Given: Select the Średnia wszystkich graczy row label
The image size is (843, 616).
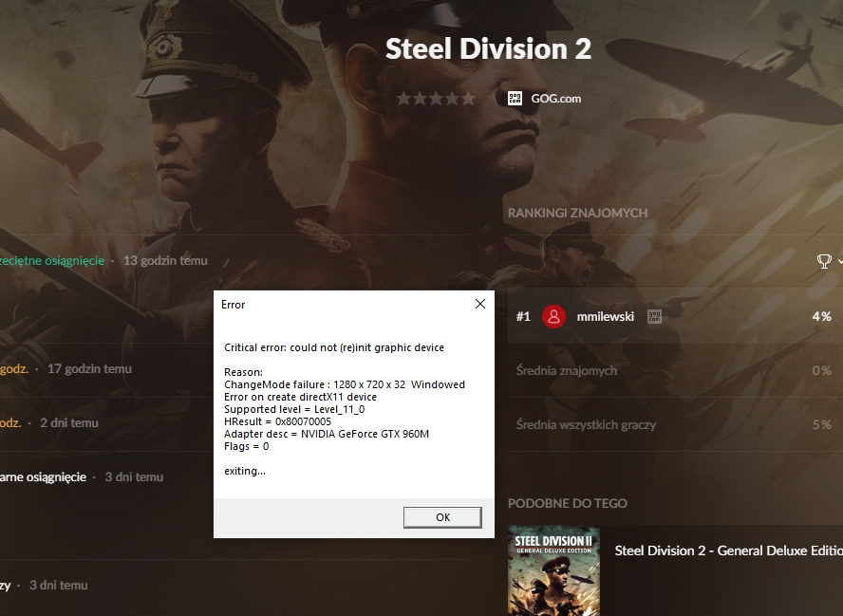Looking at the screenshot, I should click(586, 424).
